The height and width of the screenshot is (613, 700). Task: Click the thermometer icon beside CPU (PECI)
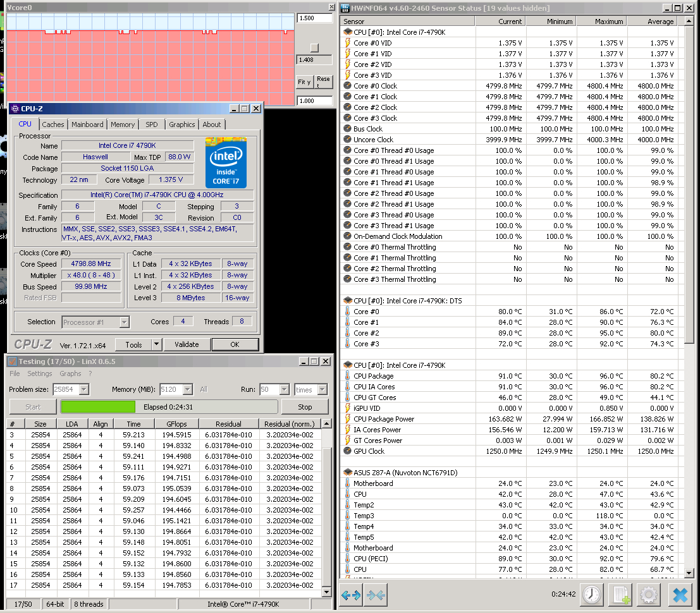coord(348,559)
